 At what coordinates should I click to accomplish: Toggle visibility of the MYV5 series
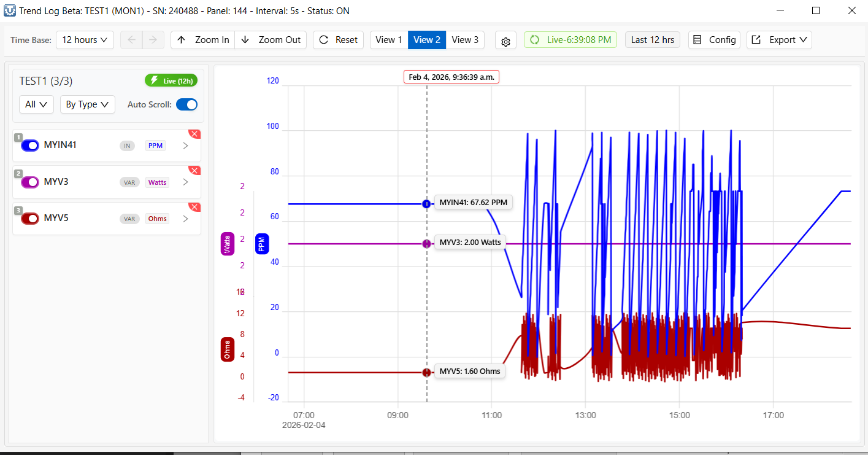pyautogui.click(x=30, y=219)
